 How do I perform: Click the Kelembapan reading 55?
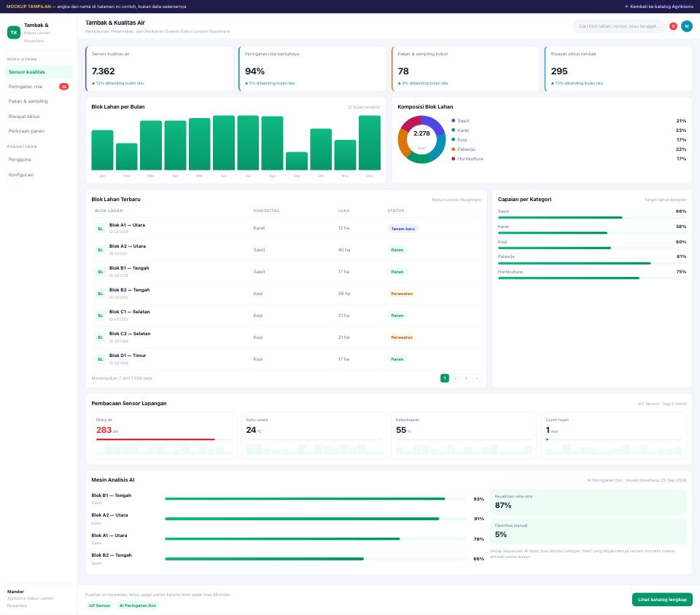[x=401, y=431]
